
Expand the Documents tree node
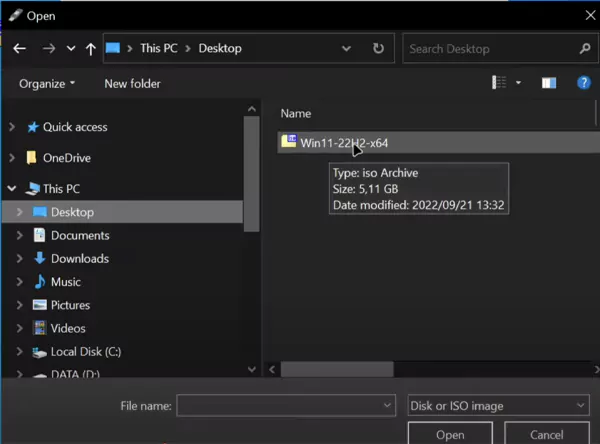(20, 235)
